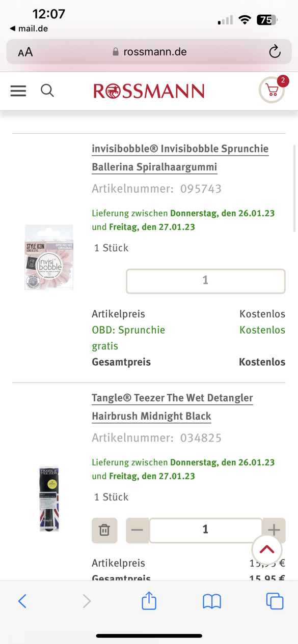
Task: Open Safari bookmarks
Action: [212, 601]
